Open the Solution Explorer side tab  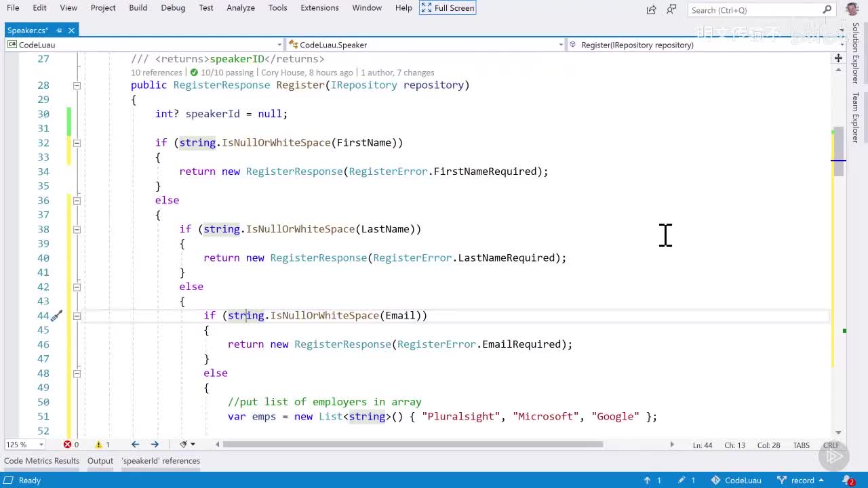click(x=856, y=53)
